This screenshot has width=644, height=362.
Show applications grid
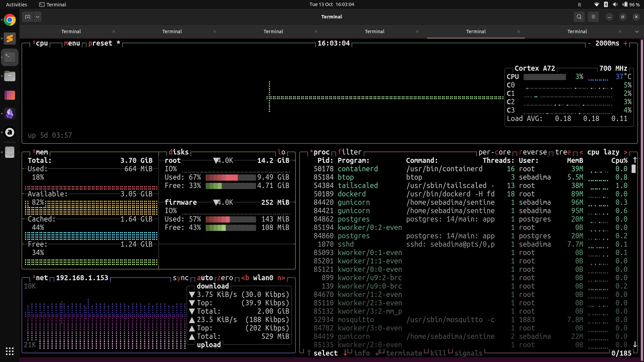pos(10,351)
